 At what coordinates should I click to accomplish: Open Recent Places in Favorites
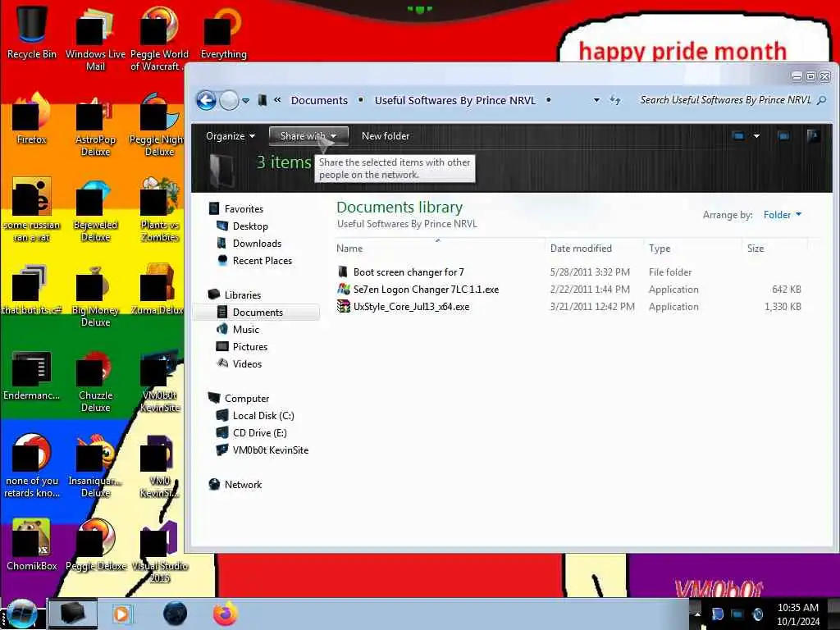click(262, 260)
